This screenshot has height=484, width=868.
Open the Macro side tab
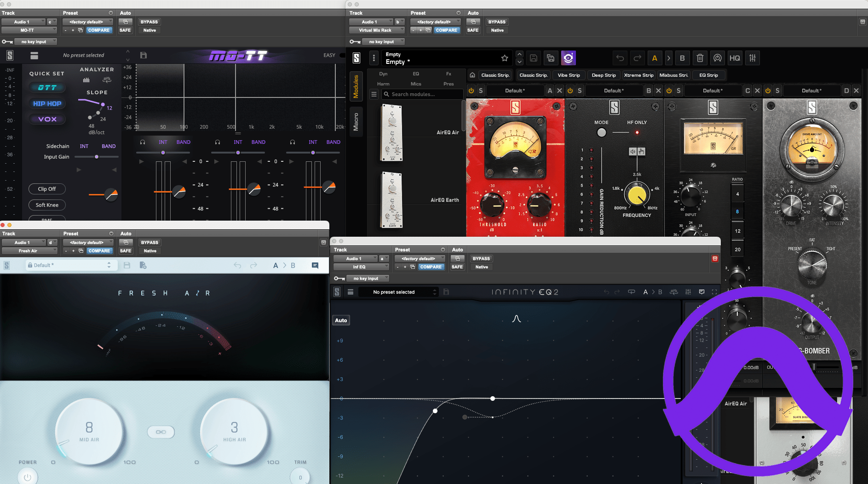pos(356,122)
